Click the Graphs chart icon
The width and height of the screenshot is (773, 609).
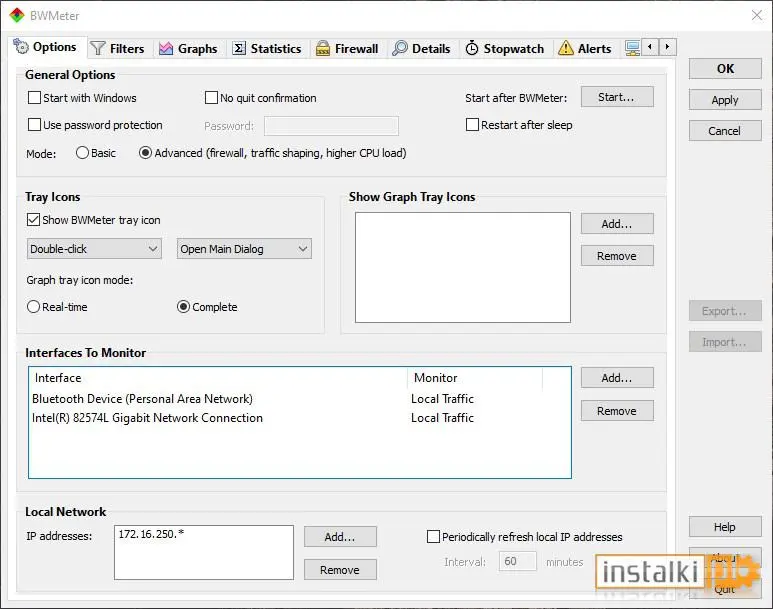pos(166,48)
